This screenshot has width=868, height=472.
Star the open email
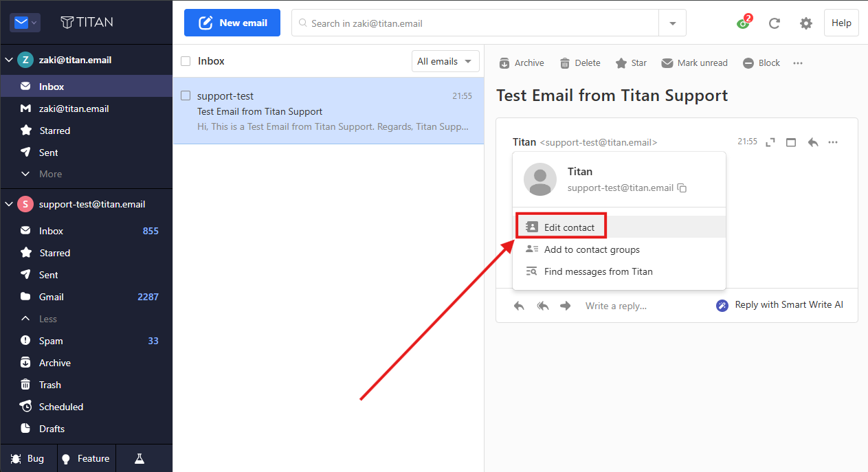[x=631, y=63]
